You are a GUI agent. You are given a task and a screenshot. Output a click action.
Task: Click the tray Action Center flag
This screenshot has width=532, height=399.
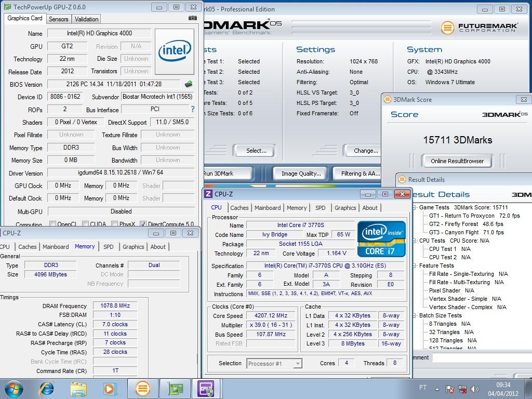pyautogui.click(x=449, y=389)
